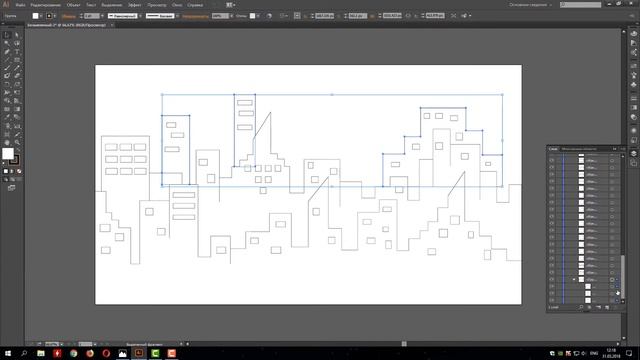Click the Непрозрачность opacity link

coord(196,16)
